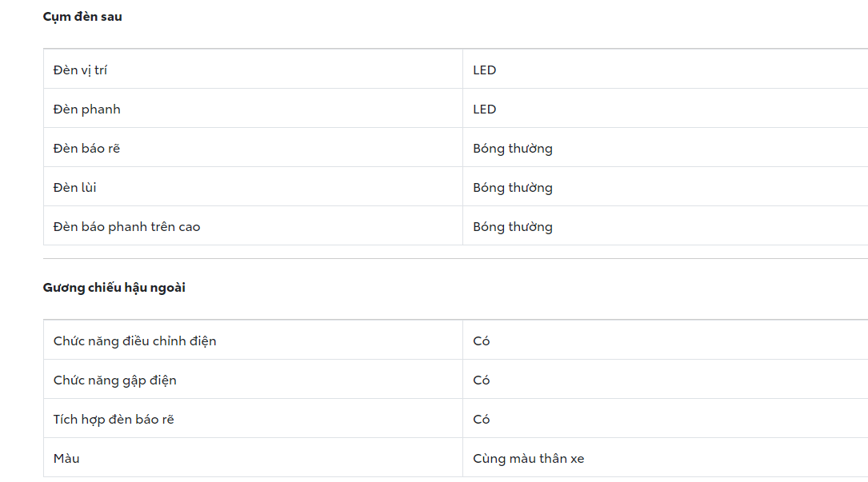
Task: Click the LED value for Đèn phanh
Action: click(484, 110)
